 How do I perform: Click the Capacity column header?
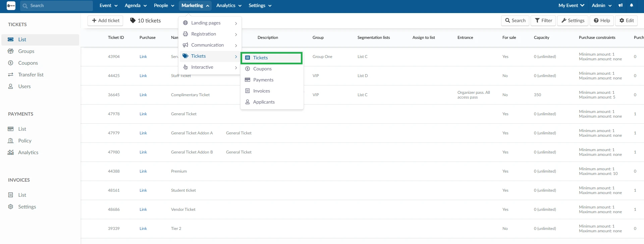tap(541, 38)
